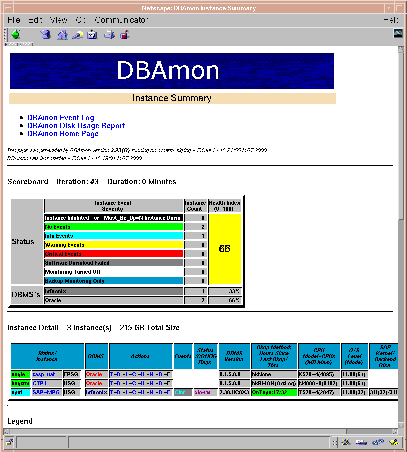Screen dimensions: 407x452
Task: Click the red Critical Events row
Action: [114, 254]
